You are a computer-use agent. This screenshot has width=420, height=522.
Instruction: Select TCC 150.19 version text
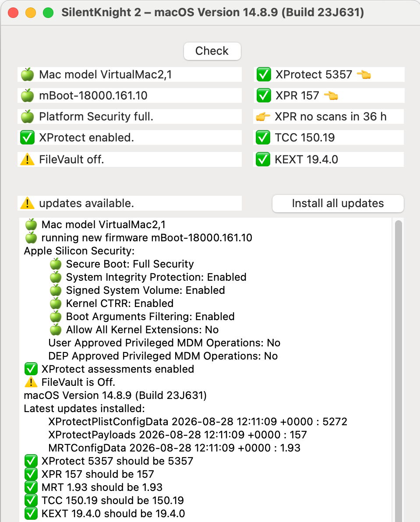[x=304, y=138]
